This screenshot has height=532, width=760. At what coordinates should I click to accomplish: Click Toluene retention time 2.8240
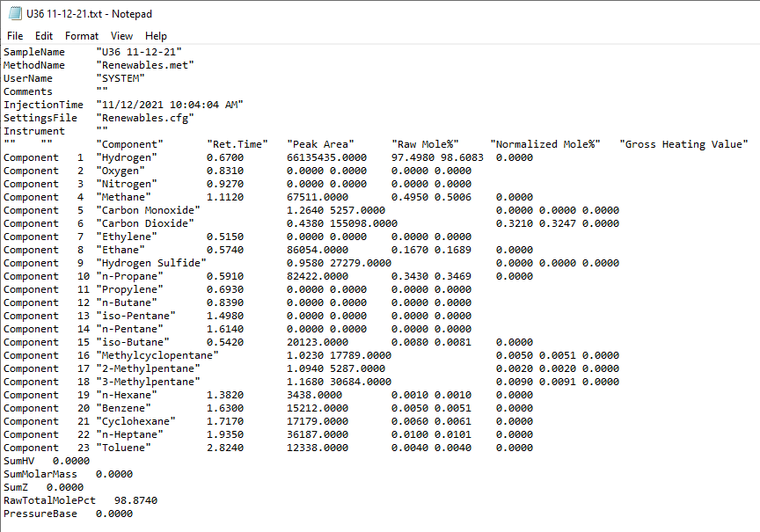(x=225, y=448)
